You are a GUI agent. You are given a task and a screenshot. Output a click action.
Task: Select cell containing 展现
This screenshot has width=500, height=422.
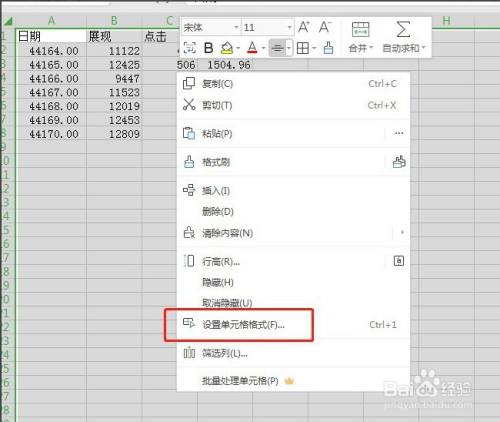[114, 36]
